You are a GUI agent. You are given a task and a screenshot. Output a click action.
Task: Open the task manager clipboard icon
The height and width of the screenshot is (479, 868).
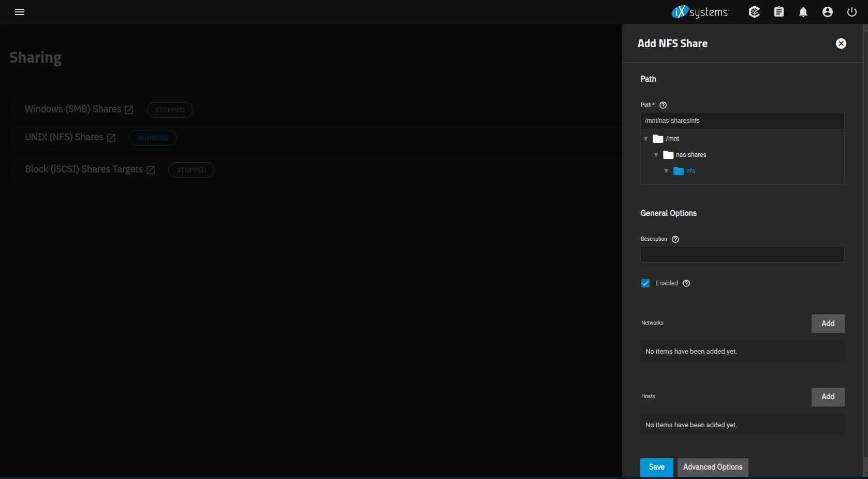[x=778, y=12]
